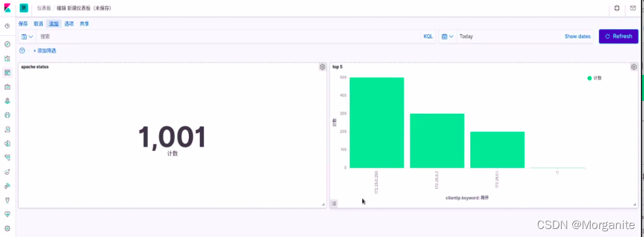Open top 5 panel options gear
This screenshot has width=644, height=237.
(x=633, y=67)
